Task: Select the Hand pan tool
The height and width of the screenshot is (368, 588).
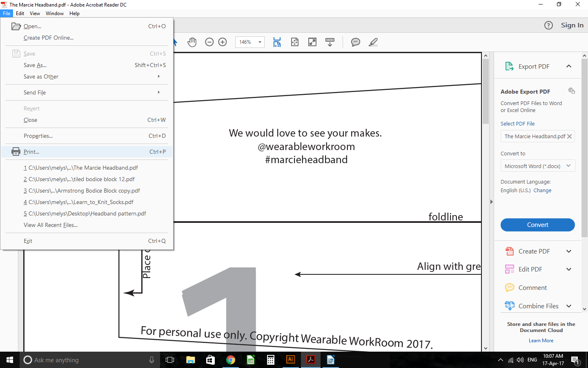Action: 192,42
